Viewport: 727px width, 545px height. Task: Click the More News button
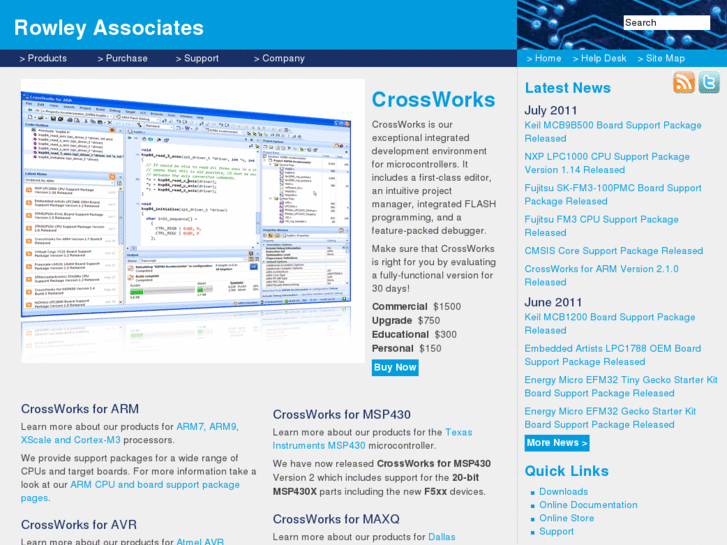point(557,443)
